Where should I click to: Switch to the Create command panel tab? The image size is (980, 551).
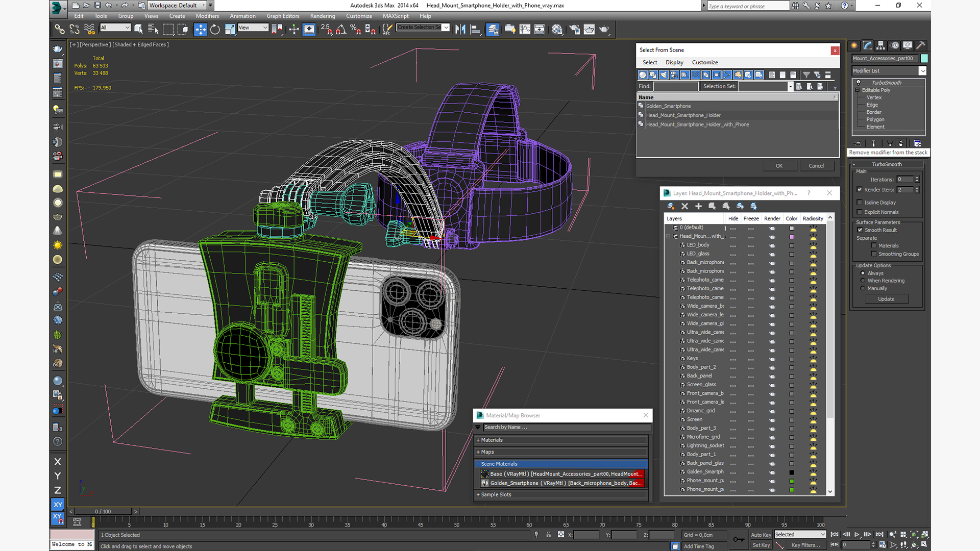[854, 45]
